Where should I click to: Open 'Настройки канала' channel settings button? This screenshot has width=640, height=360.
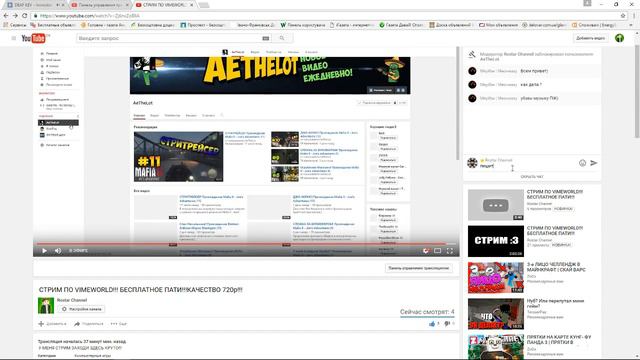coord(82,309)
